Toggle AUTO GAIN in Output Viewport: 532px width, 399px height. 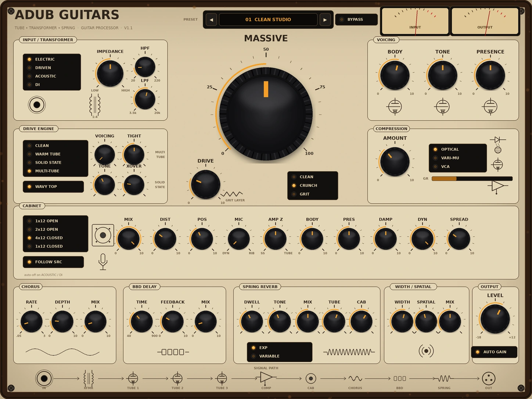[x=494, y=352]
